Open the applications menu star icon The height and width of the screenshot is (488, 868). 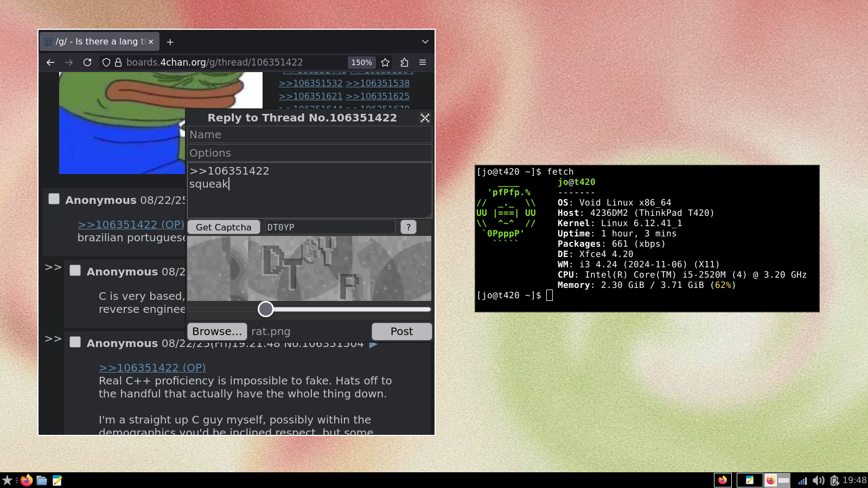(x=7, y=480)
